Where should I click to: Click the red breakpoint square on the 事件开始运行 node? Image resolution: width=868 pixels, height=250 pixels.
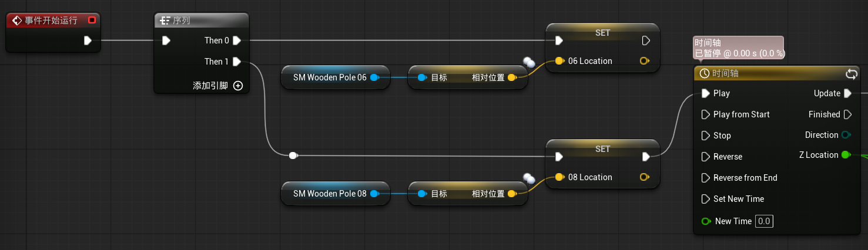92,20
